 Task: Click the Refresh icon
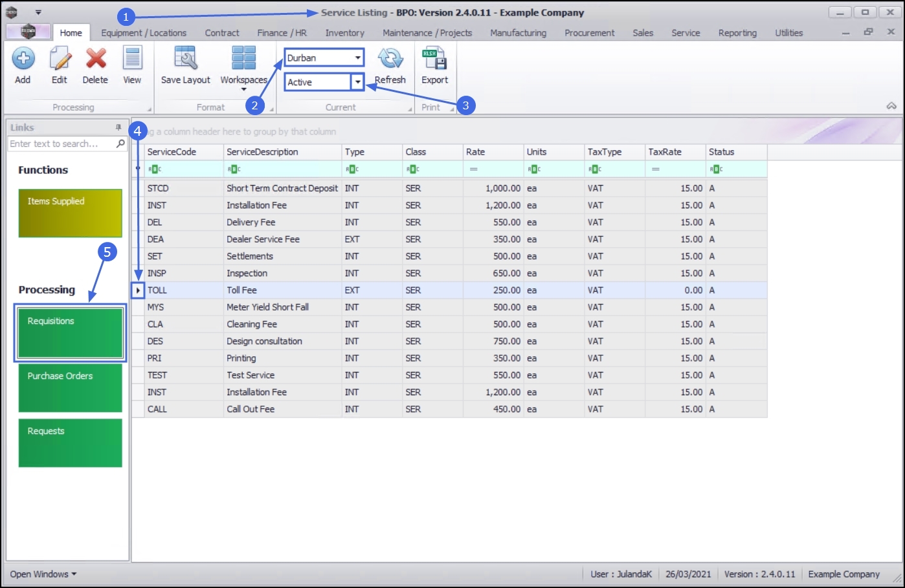point(390,59)
